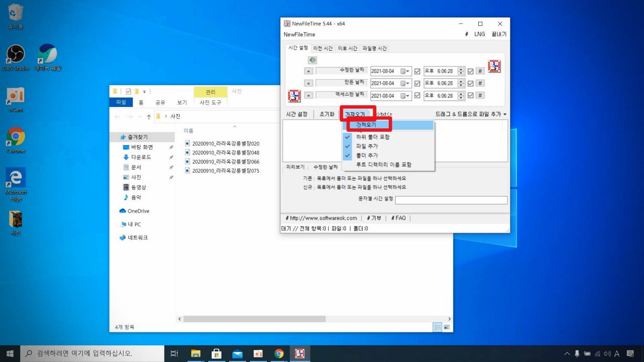Open the date picker for 액세스한 날짜

pyautogui.click(x=405, y=95)
